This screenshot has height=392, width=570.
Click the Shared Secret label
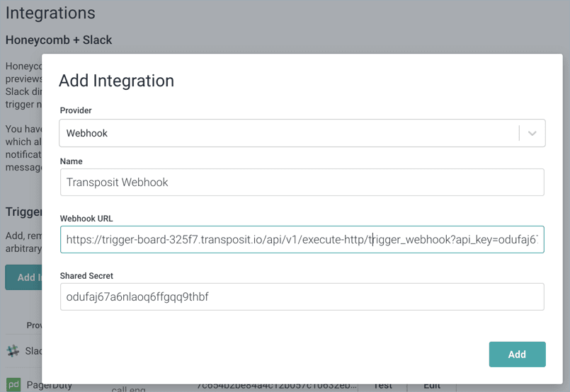tap(86, 276)
